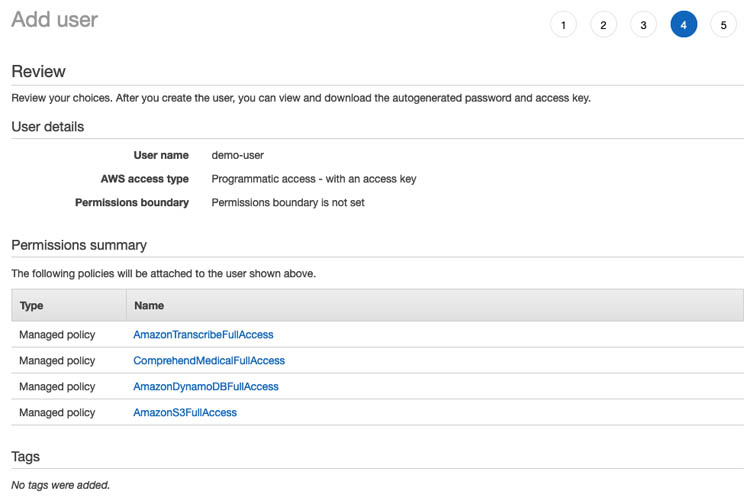Screen dimensions: 750x501
Task: Sort by the Name column header
Action: [x=435, y=305]
